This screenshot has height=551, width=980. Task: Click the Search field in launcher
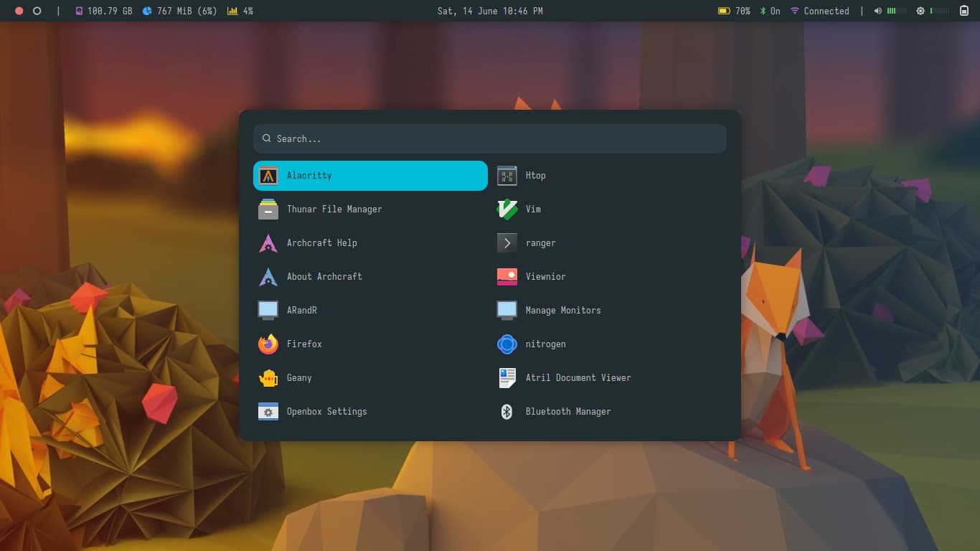coord(490,138)
